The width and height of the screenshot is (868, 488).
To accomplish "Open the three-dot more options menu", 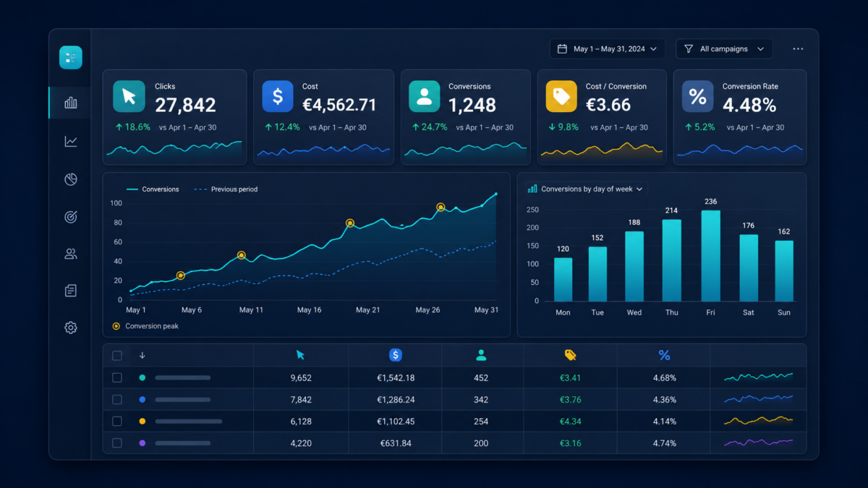I will 798,49.
